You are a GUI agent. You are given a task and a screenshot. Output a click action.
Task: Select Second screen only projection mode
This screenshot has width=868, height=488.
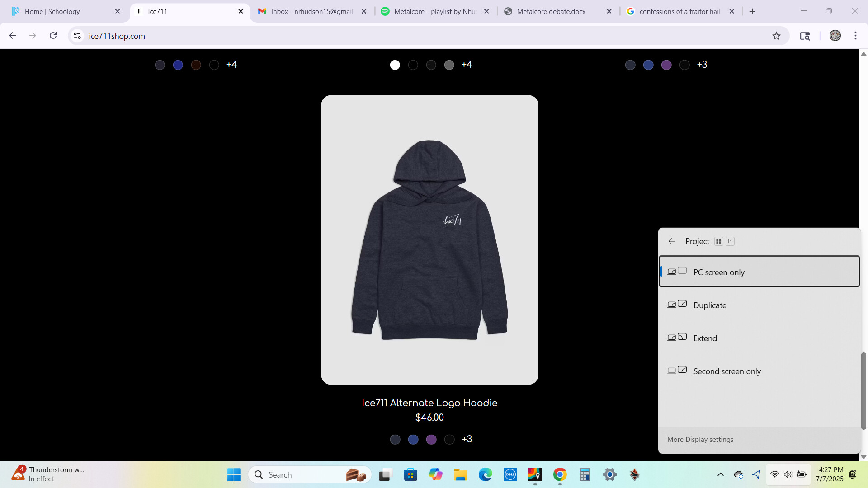(x=759, y=371)
